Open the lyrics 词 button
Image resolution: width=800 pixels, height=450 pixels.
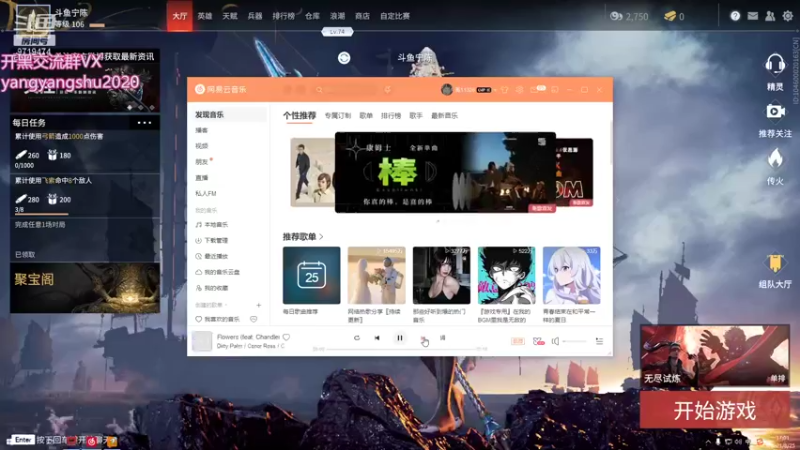(x=442, y=338)
